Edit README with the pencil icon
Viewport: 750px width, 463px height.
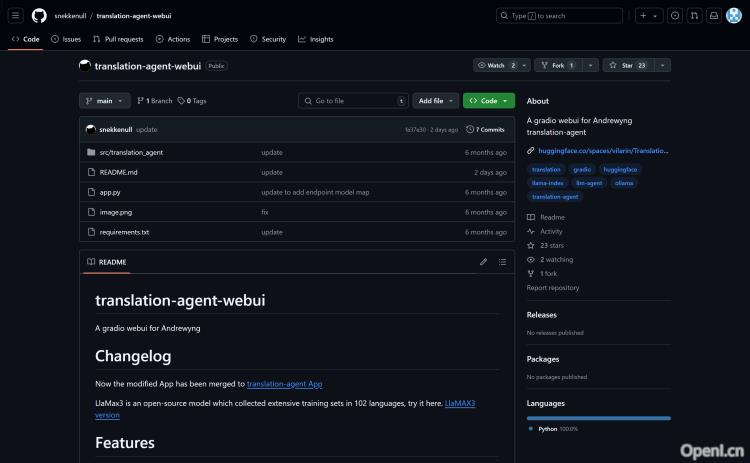(x=484, y=262)
